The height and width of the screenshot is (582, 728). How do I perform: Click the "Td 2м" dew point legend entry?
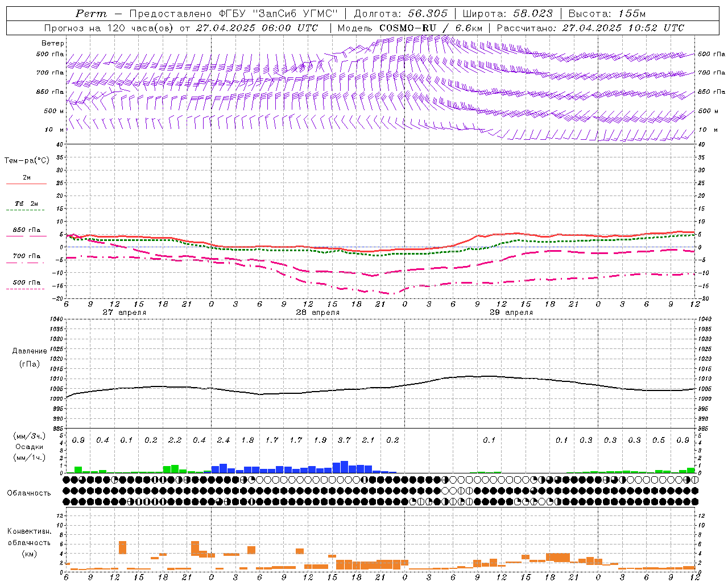tap(27, 203)
